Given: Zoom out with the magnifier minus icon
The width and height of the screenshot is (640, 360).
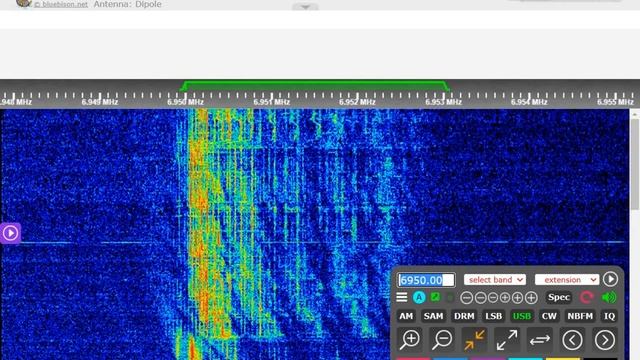Looking at the screenshot, I should 442,340.
